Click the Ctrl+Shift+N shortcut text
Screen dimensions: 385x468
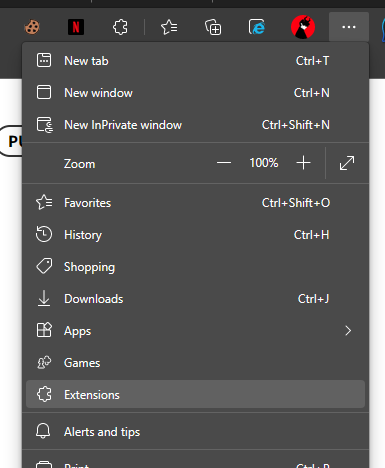(296, 125)
